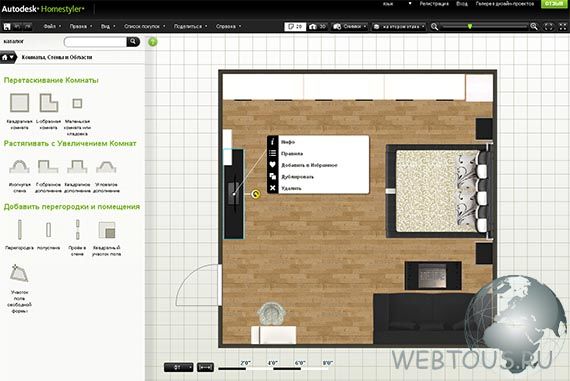Choose Удалить in the context menu
The image size is (570, 381).
pos(291,188)
